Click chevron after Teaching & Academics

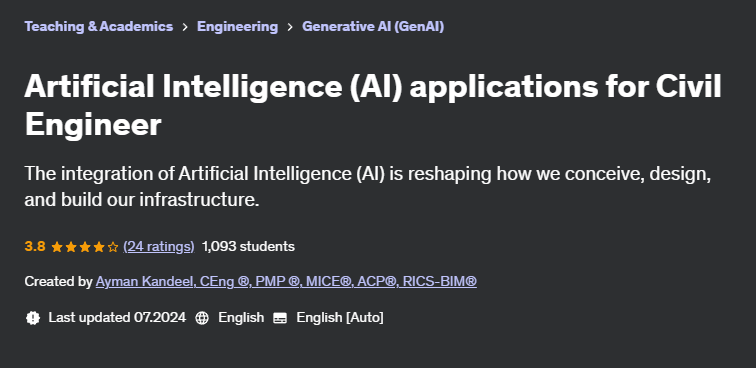[x=185, y=27]
